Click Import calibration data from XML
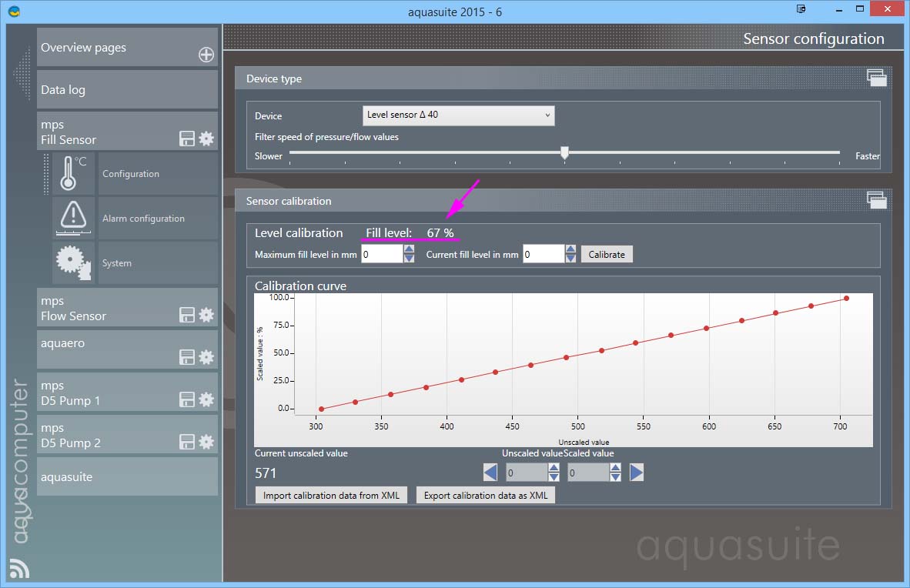This screenshot has width=910, height=588. pyautogui.click(x=331, y=495)
